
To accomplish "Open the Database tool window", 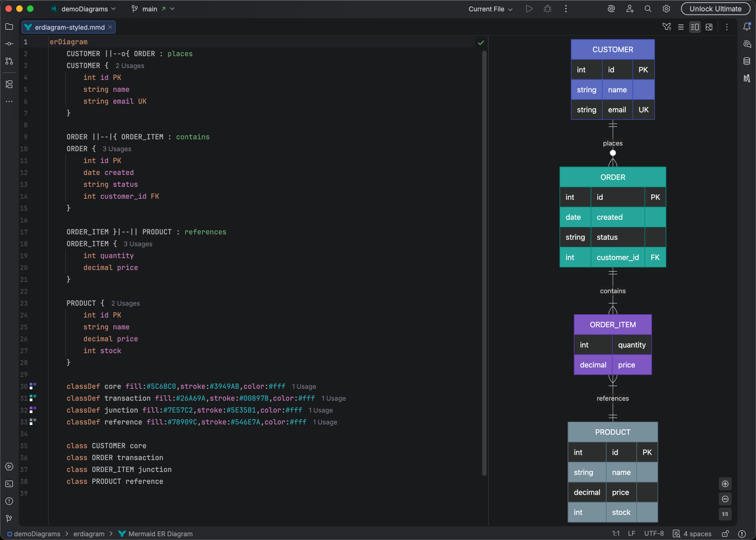I will coord(748,62).
